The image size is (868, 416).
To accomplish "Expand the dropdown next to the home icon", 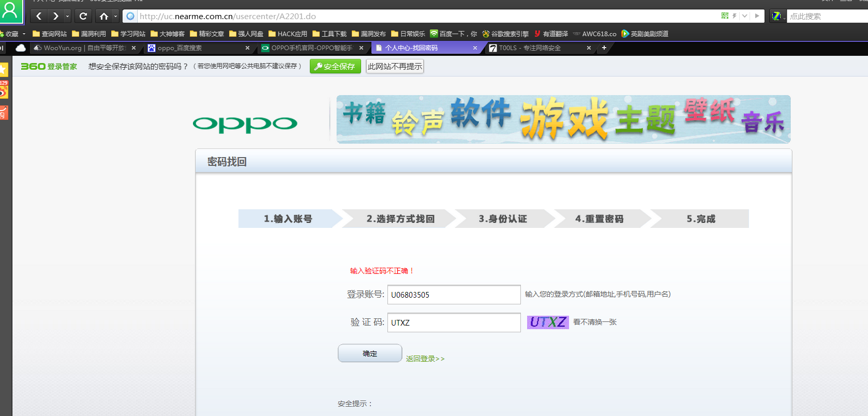I will click(115, 16).
